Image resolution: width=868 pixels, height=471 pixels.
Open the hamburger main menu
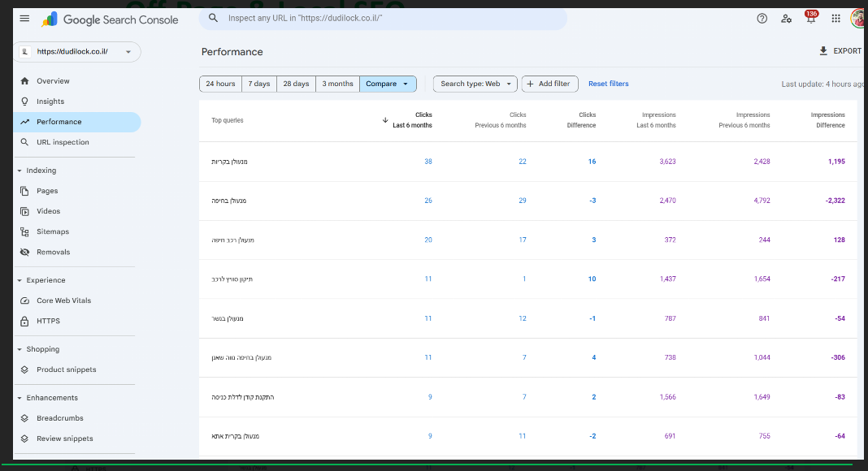tap(24, 19)
